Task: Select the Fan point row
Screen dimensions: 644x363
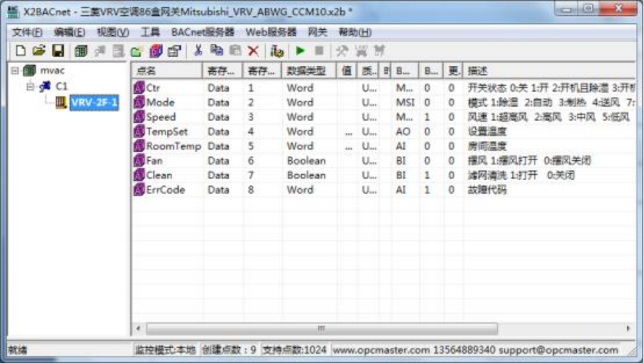Action: pos(383,161)
